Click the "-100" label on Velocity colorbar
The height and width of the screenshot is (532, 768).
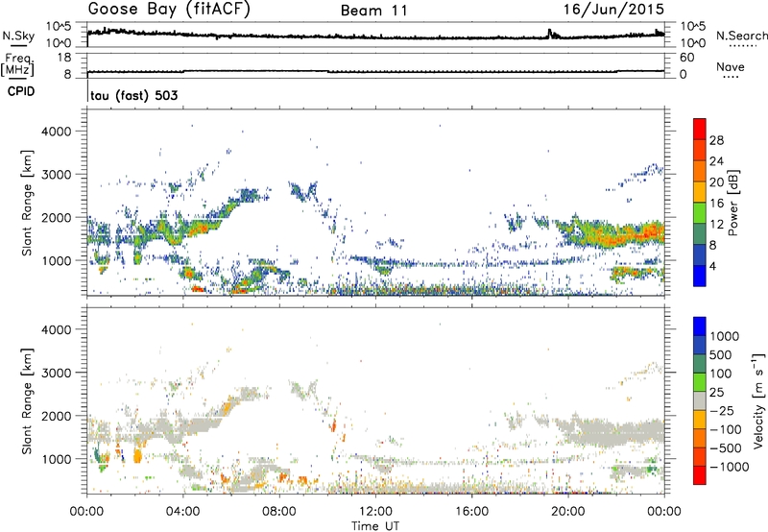[x=726, y=429]
